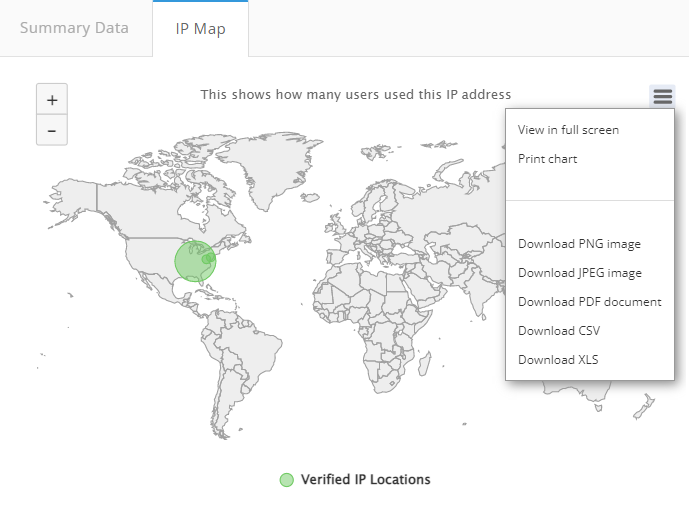Zoom in the map with plus button
Screen dimensions: 689x514
point(52,100)
